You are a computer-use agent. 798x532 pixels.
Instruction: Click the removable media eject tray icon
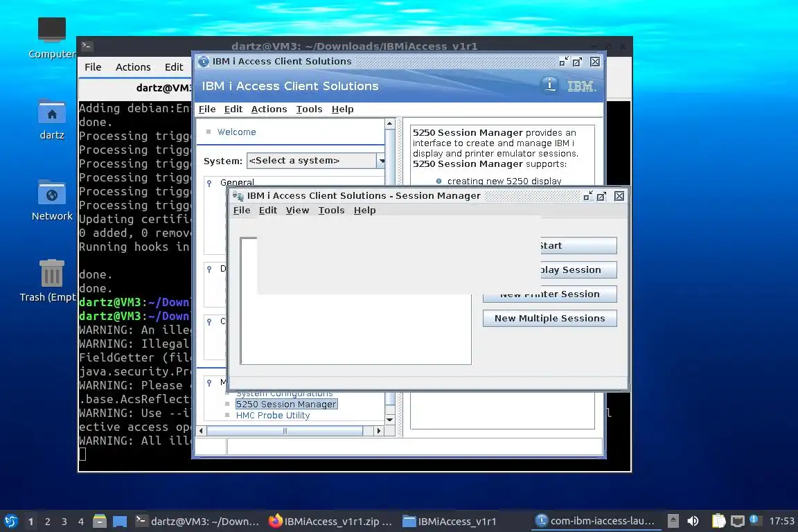673,521
